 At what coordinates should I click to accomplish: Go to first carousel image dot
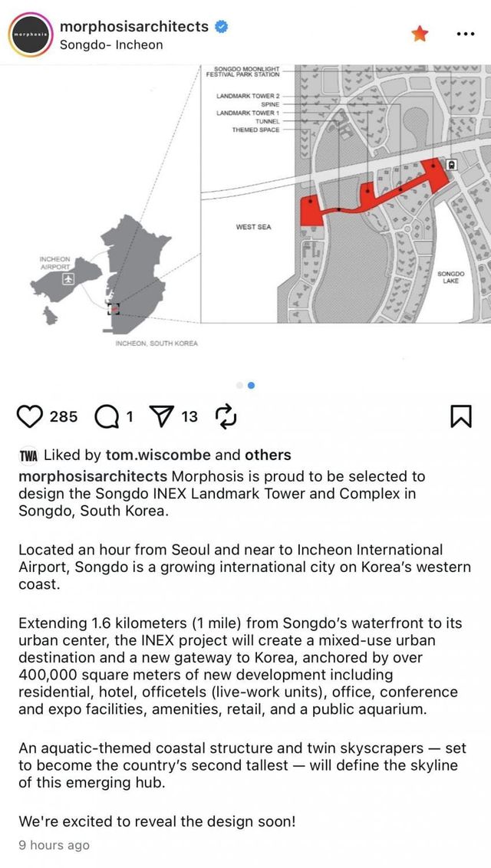click(239, 386)
